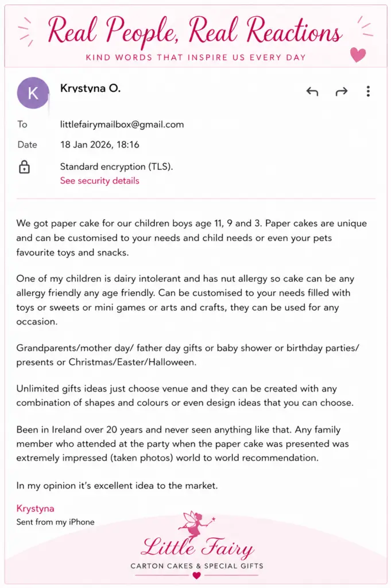Open the three-dot more options menu

tap(368, 91)
